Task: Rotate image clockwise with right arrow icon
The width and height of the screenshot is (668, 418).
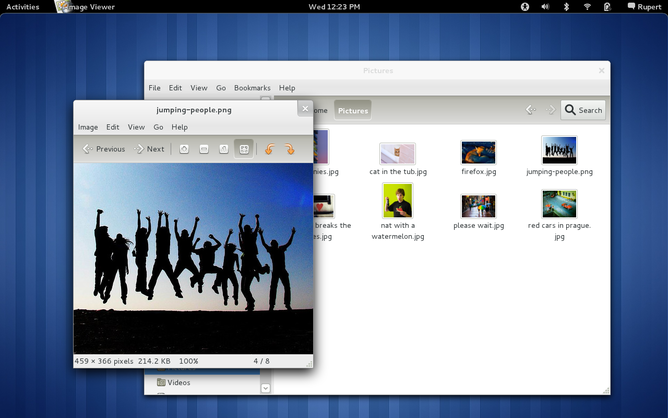Action: [288, 149]
